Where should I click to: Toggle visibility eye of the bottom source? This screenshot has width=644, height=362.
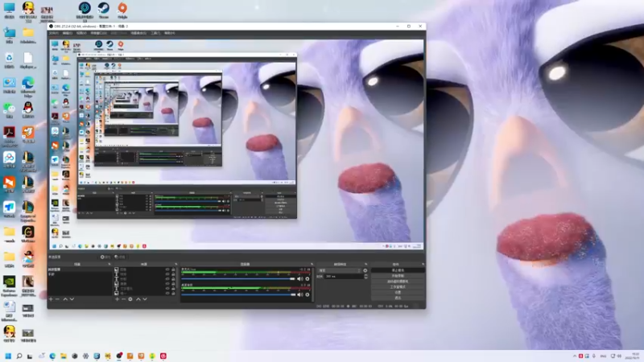pyautogui.click(x=167, y=294)
